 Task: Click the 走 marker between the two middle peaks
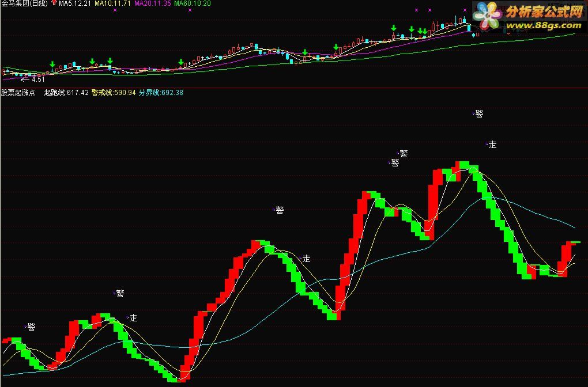(306, 259)
